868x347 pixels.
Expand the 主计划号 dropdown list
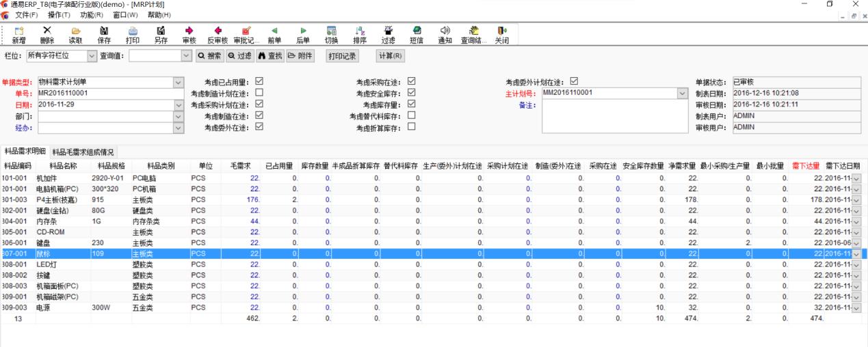[681, 93]
